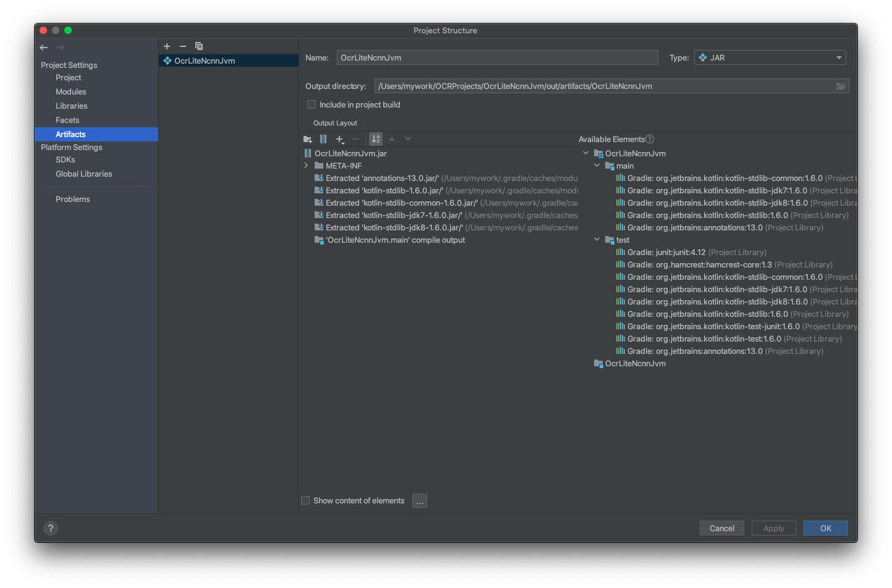Select Extracted annotations-13.0.jar entry
892x588 pixels.
point(446,178)
